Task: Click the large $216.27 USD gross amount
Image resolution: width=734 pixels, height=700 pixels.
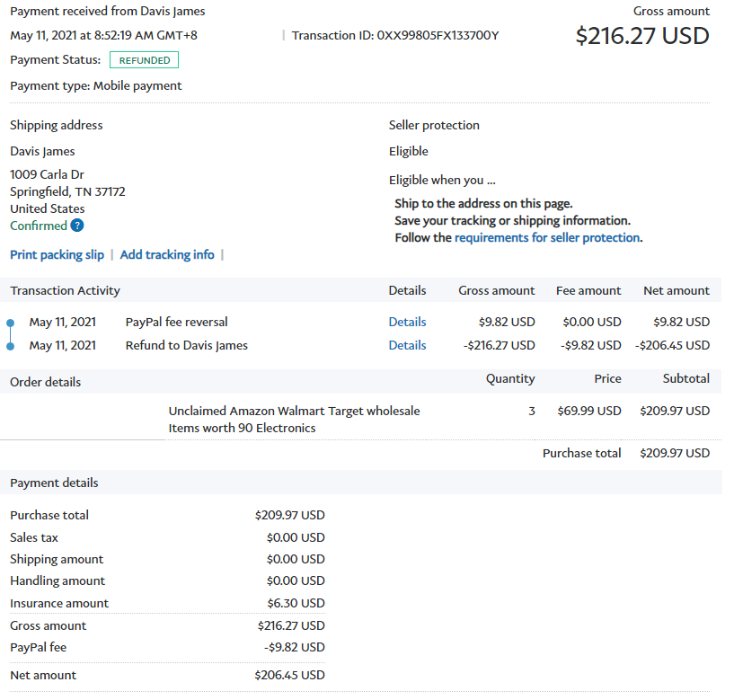Action: click(641, 36)
